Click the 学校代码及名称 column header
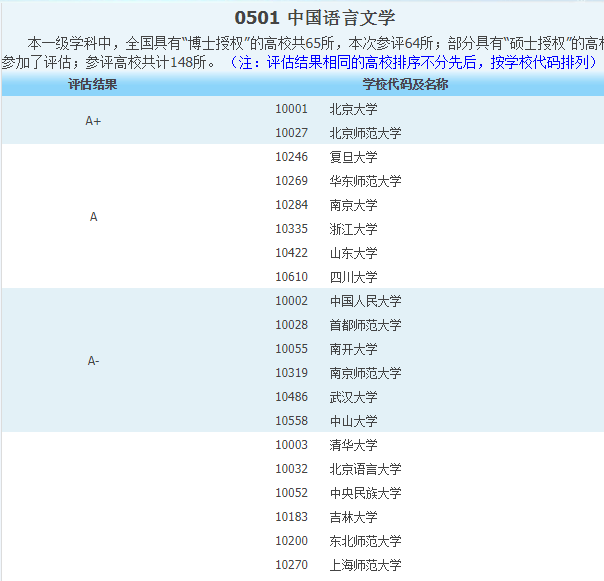The image size is (604, 581). pos(405,84)
